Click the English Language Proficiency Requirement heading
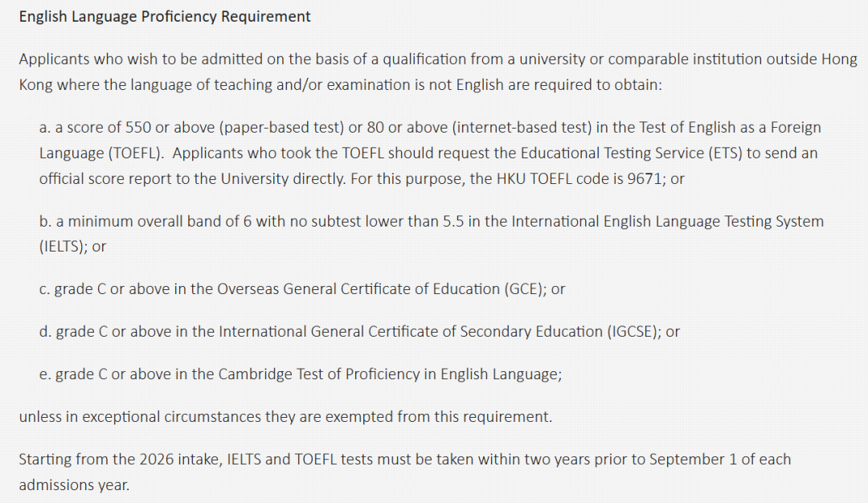This screenshot has height=503, width=868. (165, 17)
